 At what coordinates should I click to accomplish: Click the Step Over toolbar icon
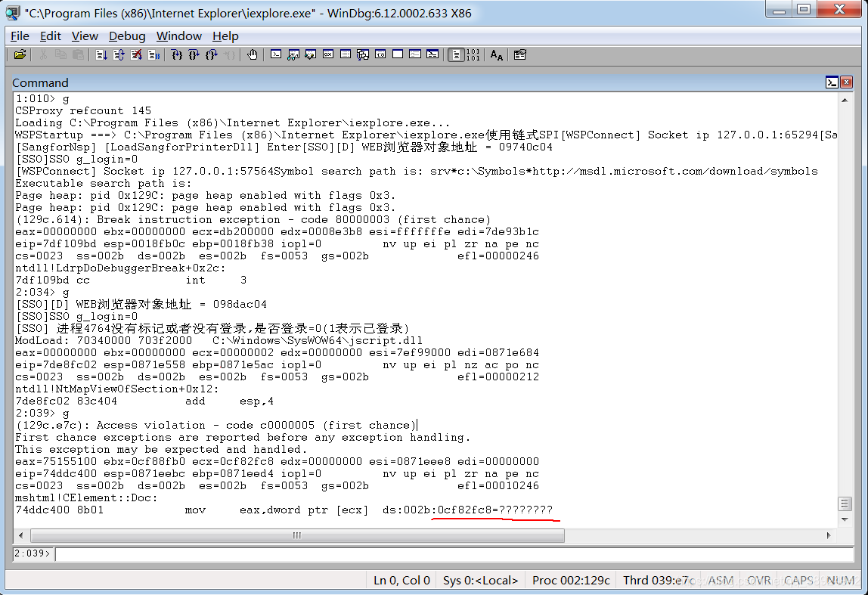click(194, 54)
